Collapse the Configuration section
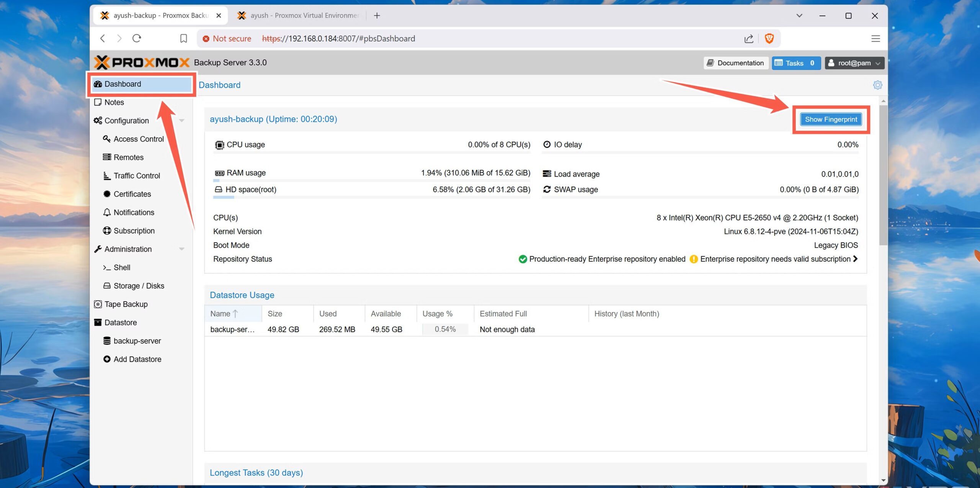Image resolution: width=980 pixels, height=488 pixels. coord(182,120)
